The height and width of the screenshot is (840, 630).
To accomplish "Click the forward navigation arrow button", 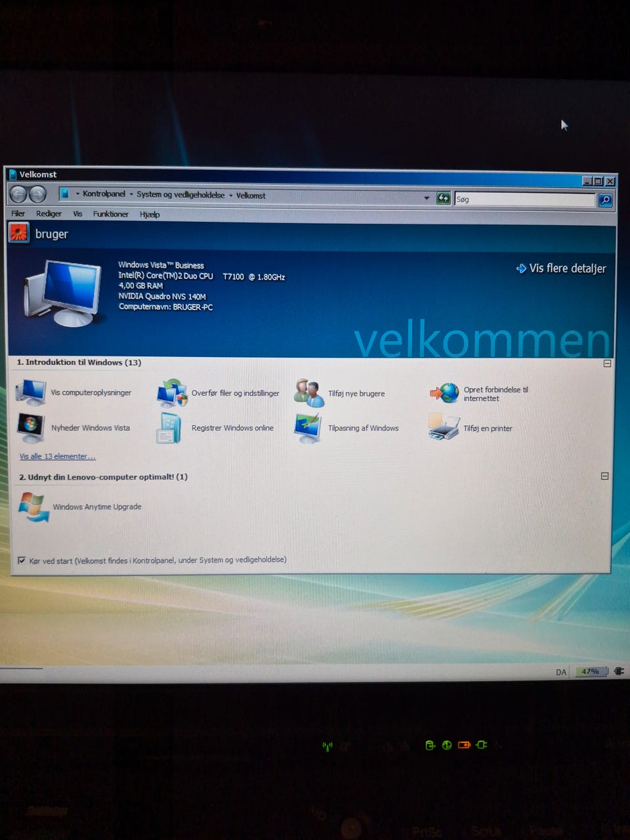I will coord(38,194).
